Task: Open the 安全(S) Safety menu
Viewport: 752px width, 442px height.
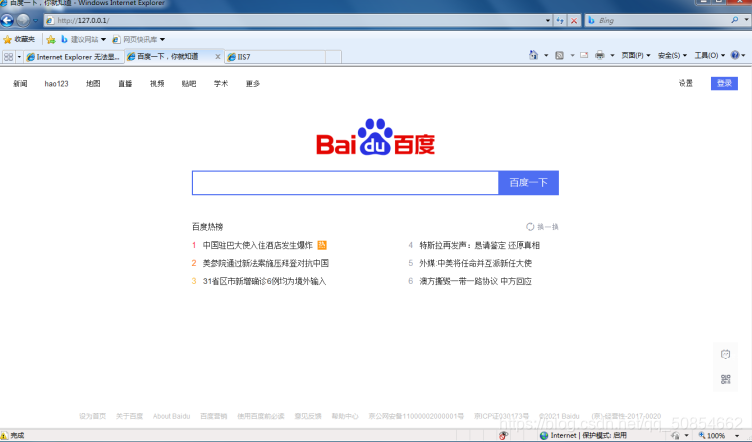Action: [672, 56]
